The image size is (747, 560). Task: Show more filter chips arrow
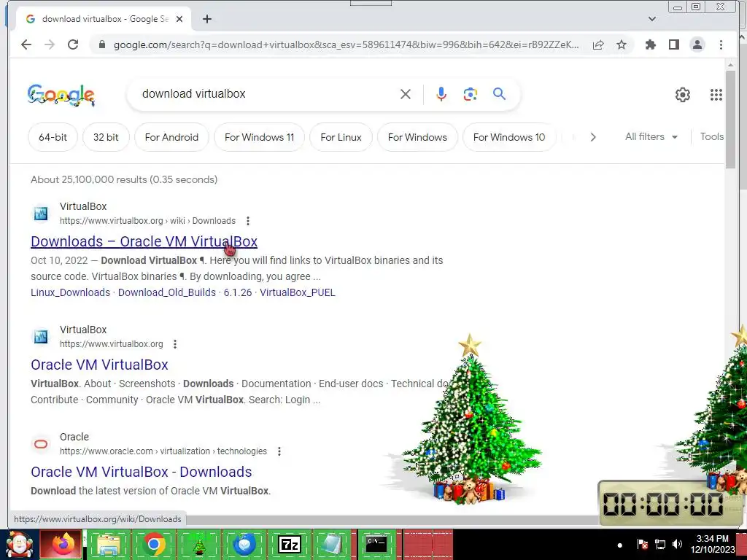tap(593, 137)
